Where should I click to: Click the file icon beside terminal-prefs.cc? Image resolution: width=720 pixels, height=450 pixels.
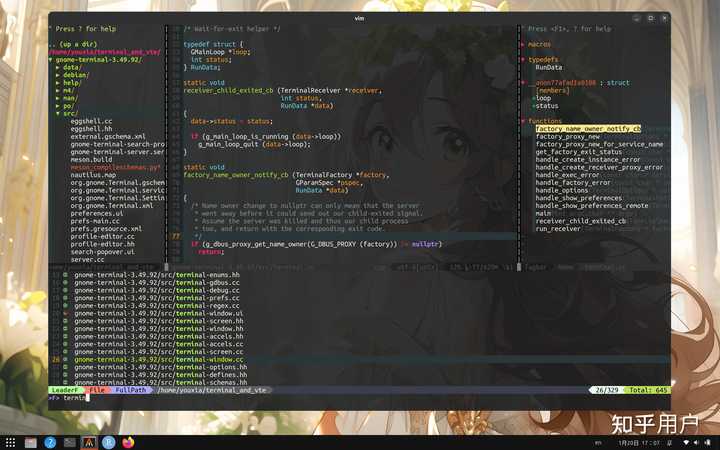(x=66, y=298)
